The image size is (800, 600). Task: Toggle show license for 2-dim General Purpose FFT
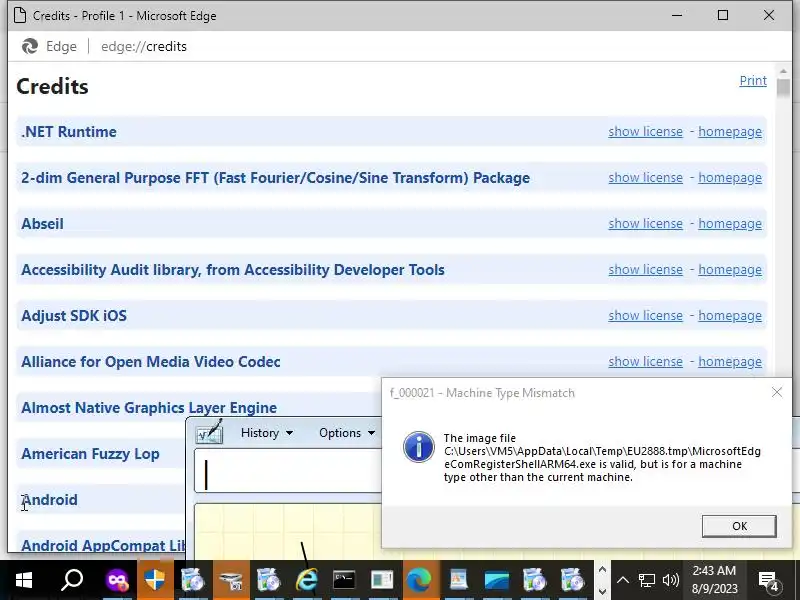645,178
